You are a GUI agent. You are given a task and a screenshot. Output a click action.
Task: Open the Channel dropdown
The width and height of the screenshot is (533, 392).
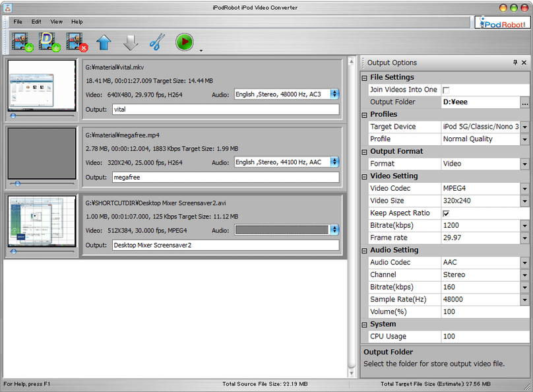coord(525,275)
